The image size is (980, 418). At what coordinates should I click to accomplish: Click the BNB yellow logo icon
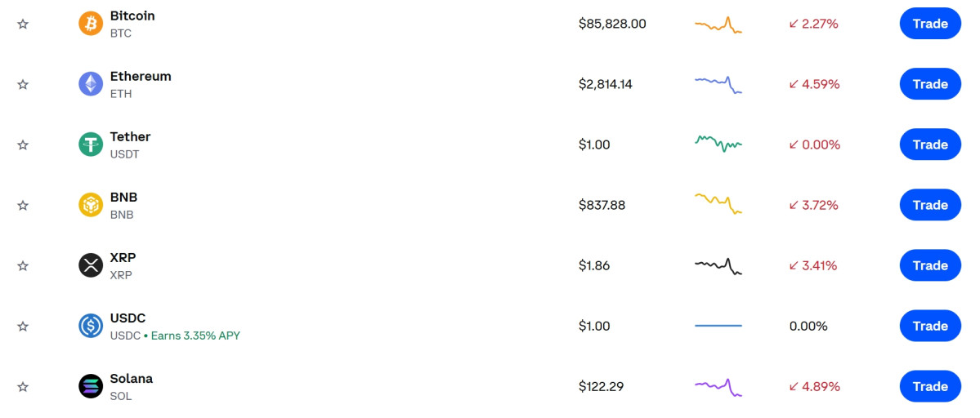click(91, 205)
